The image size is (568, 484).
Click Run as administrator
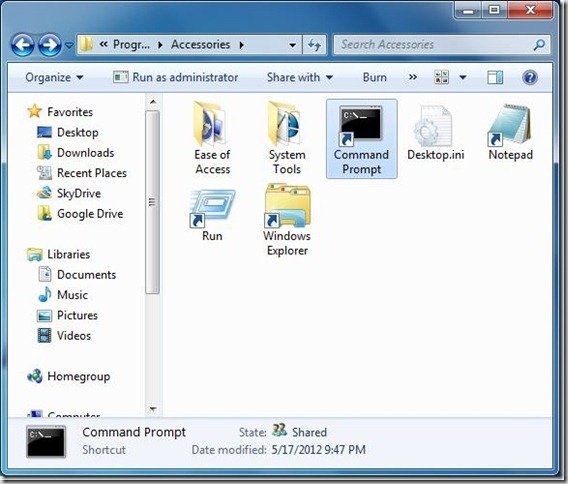point(176,78)
